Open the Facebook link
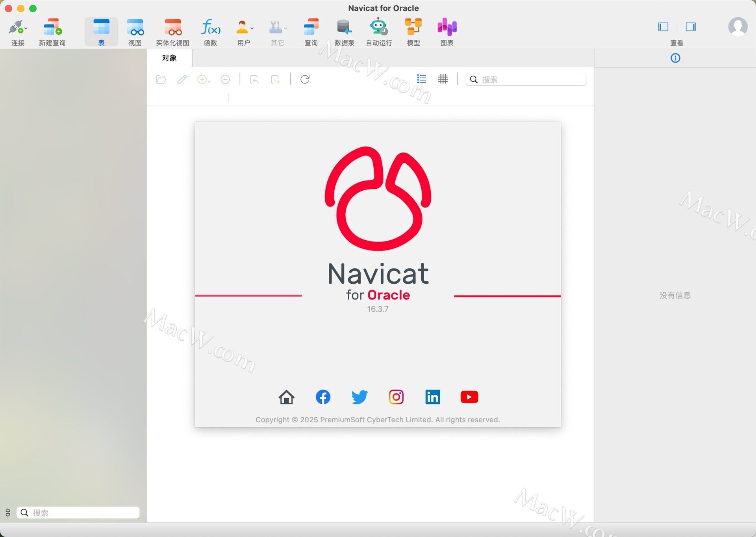 click(x=323, y=397)
